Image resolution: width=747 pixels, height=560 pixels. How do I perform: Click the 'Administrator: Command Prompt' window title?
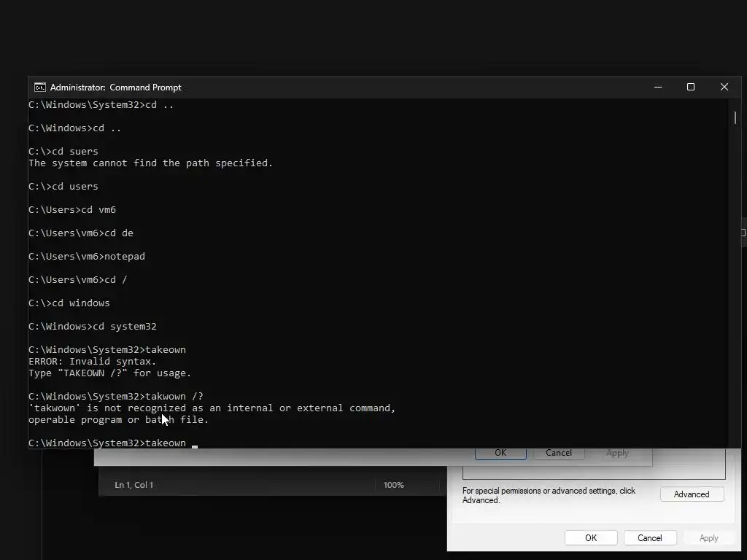pos(116,87)
